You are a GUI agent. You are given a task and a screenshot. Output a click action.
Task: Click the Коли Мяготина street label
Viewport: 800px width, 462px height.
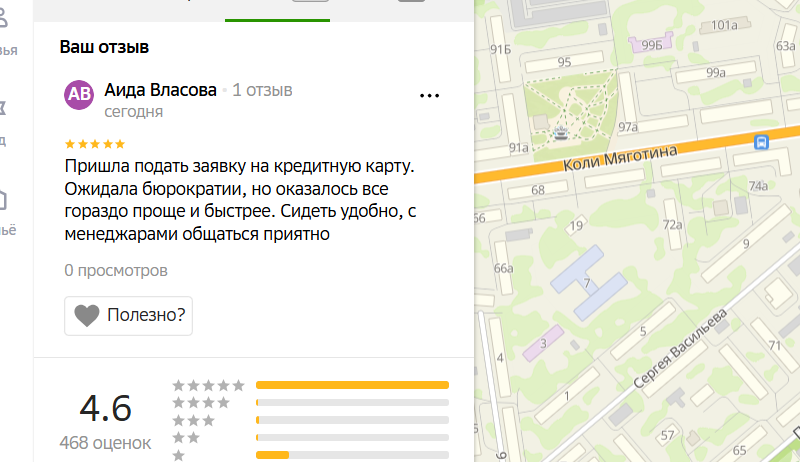pos(620,158)
